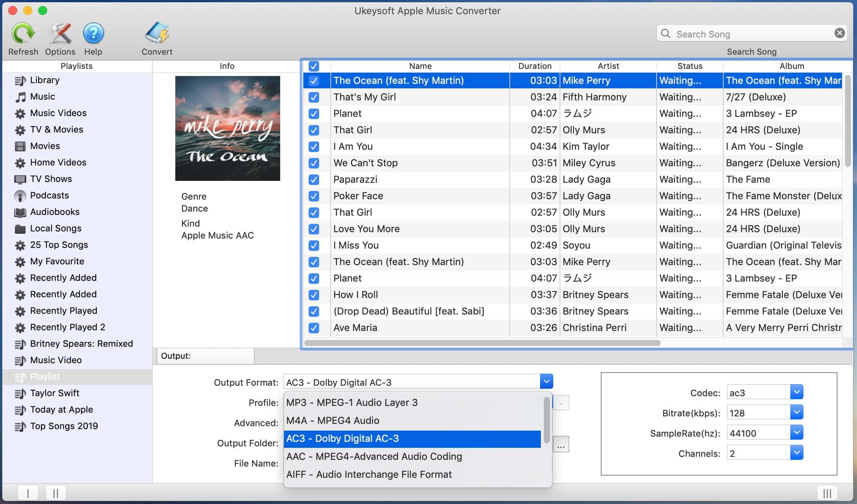Toggle checkbox for We Can't Stop
The height and width of the screenshot is (504, 857).
pos(315,163)
